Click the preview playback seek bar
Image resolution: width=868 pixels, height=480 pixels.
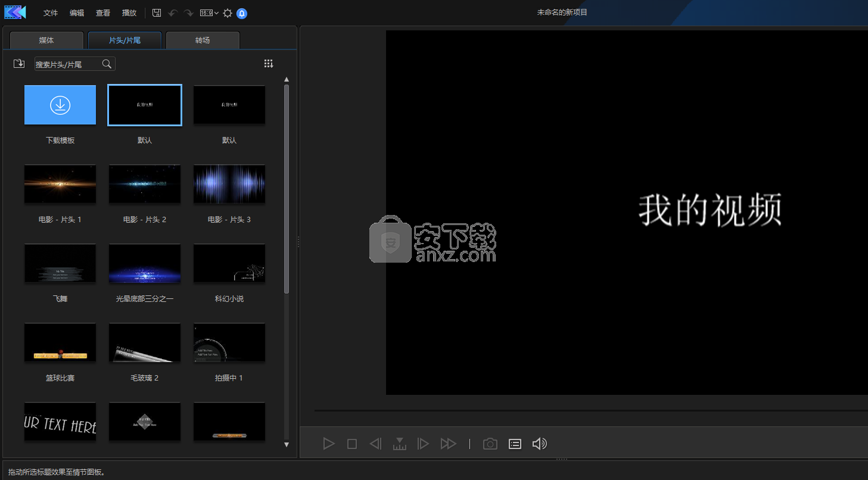click(591, 410)
